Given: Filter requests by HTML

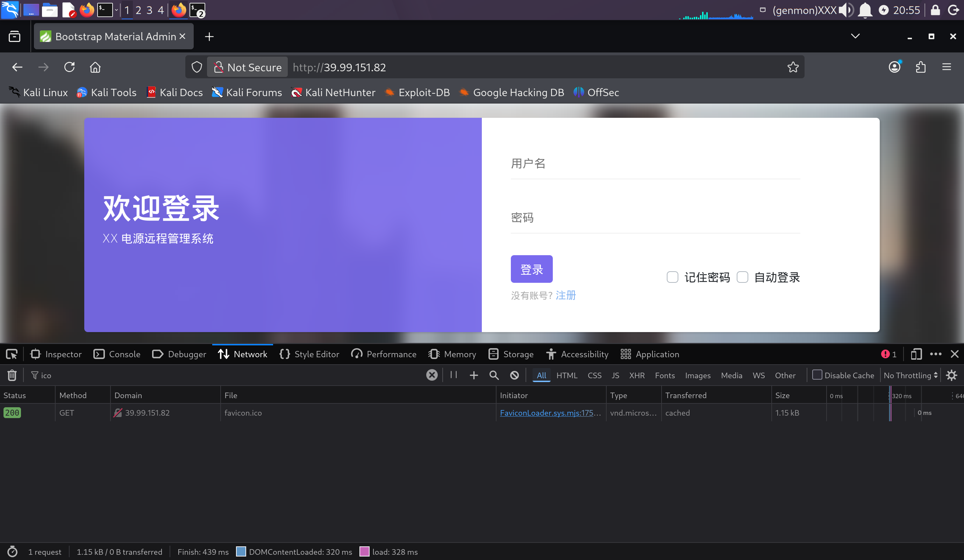Looking at the screenshot, I should (567, 375).
